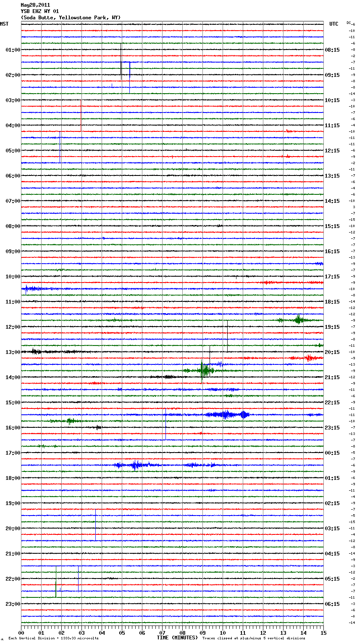Click the 00:15 UTC time label
357x644 pixels.
click(332, 453)
